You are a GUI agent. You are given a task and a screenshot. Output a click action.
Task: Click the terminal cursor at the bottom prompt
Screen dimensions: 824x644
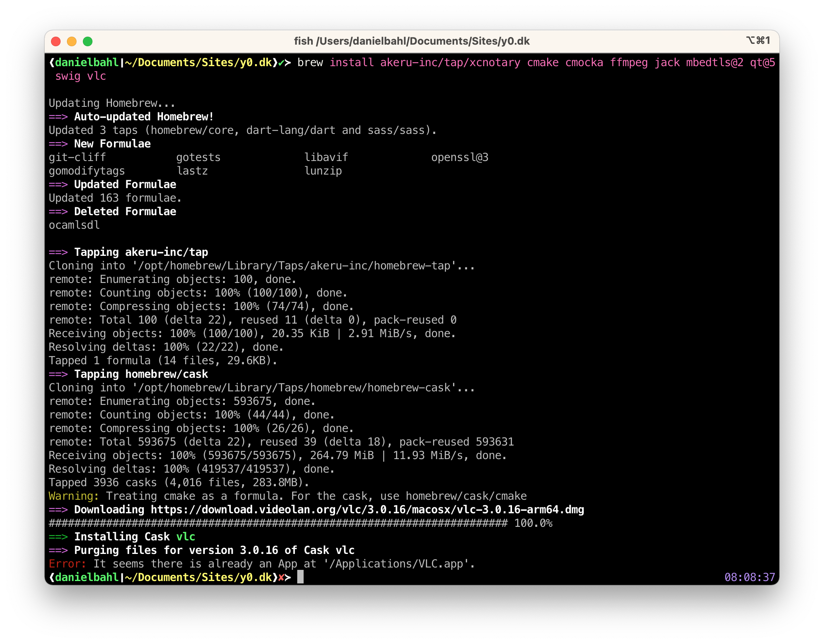[300, 577]
